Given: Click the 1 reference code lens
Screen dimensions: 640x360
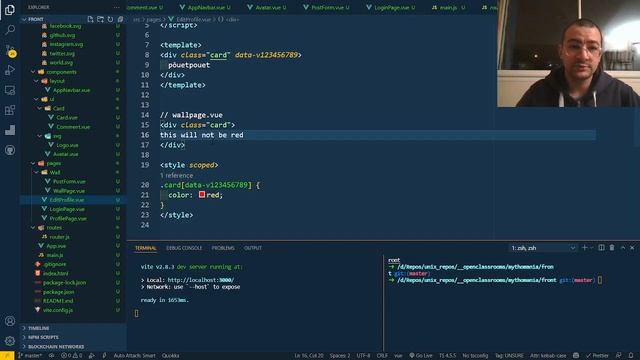Looking at the screenshot, I should pos(176,175).
